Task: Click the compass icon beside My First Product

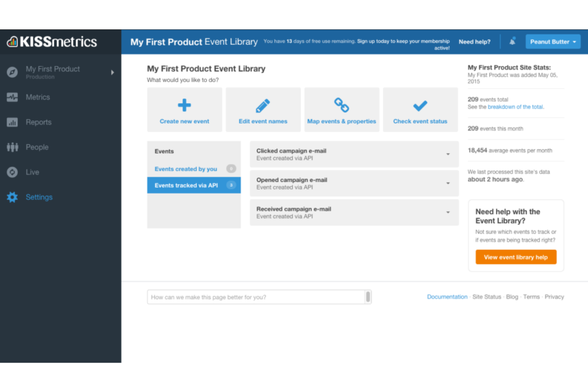Action: 12,72
